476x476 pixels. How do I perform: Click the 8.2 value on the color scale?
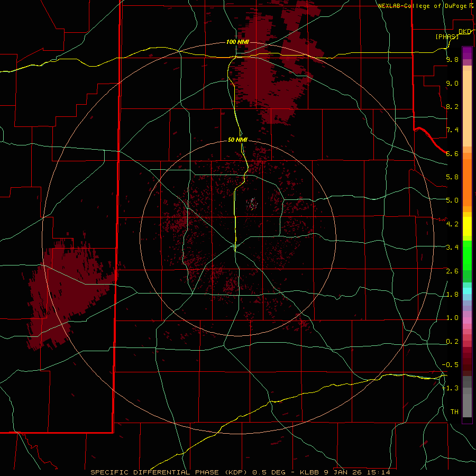click(452, 106)
